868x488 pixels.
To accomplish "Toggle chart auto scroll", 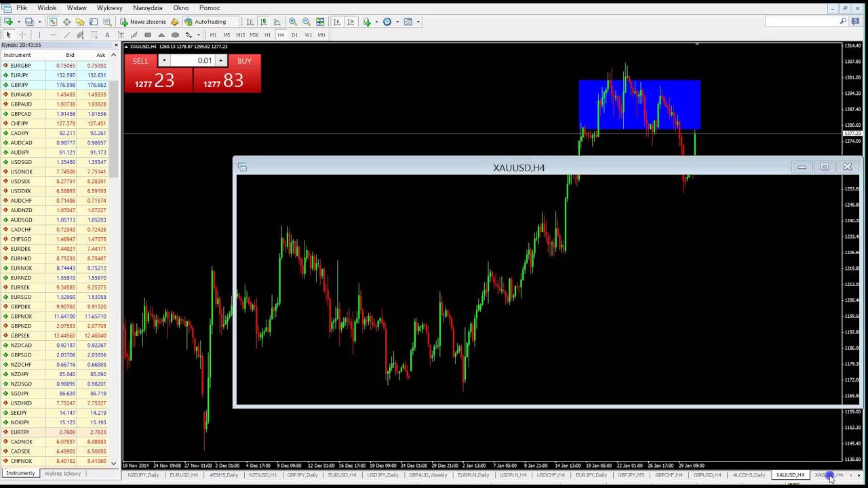I will [x=337, y=22].
